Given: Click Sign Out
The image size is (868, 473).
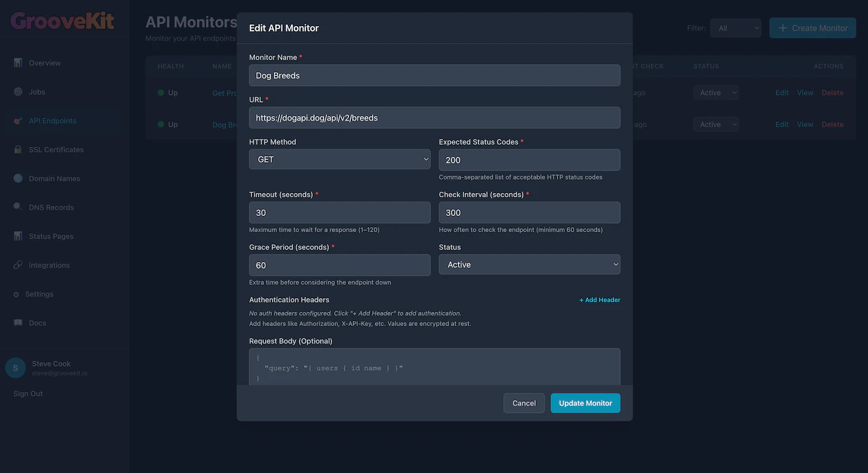Looking at the screenshot, I should point(27,393).
